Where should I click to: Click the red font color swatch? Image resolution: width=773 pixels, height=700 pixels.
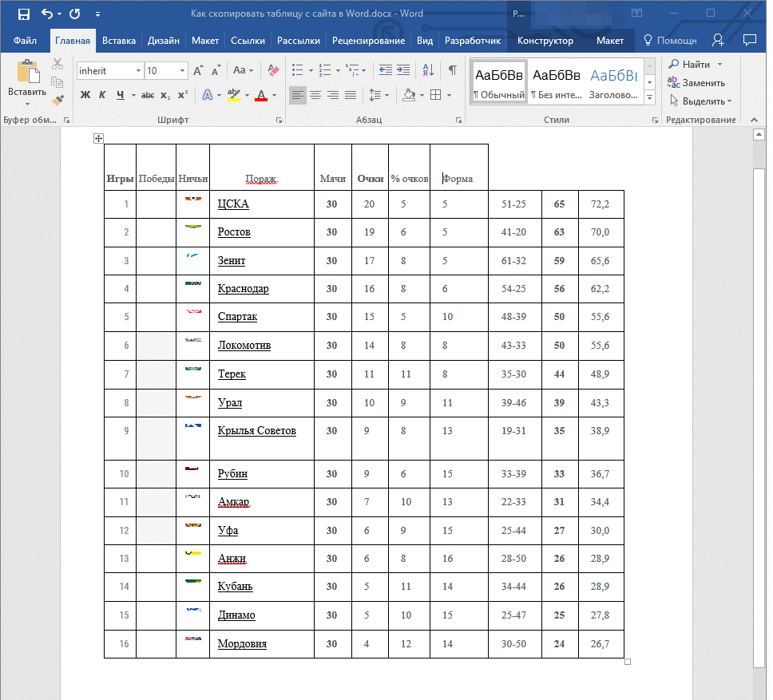[x=260, y=95]
